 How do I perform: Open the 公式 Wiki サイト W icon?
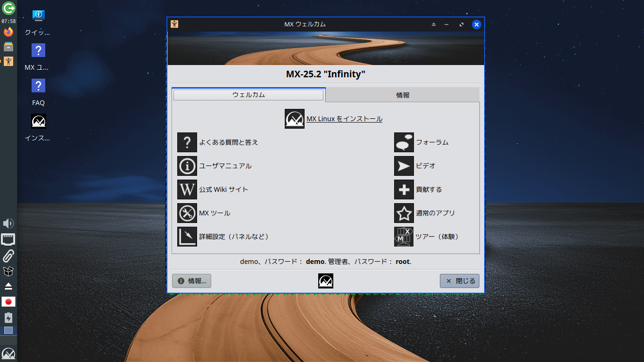(187, 189)
